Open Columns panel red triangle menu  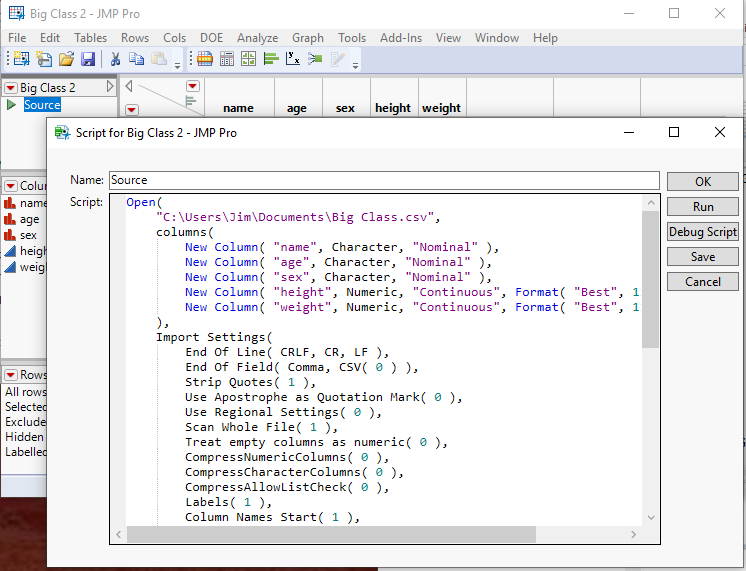tap(10, 186)
